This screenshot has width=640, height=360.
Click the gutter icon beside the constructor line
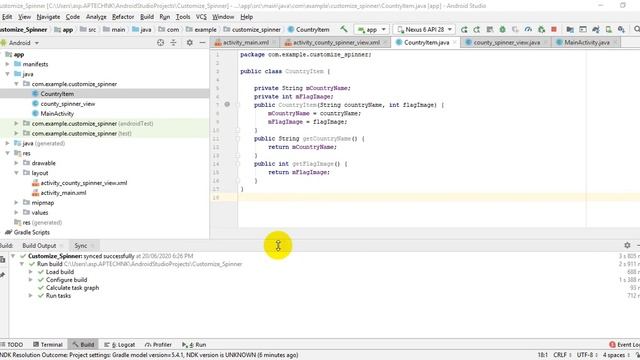227,104
